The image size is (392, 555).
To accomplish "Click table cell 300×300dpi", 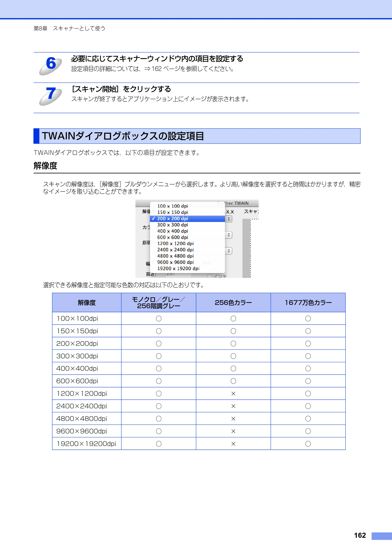I will [87, 356].
